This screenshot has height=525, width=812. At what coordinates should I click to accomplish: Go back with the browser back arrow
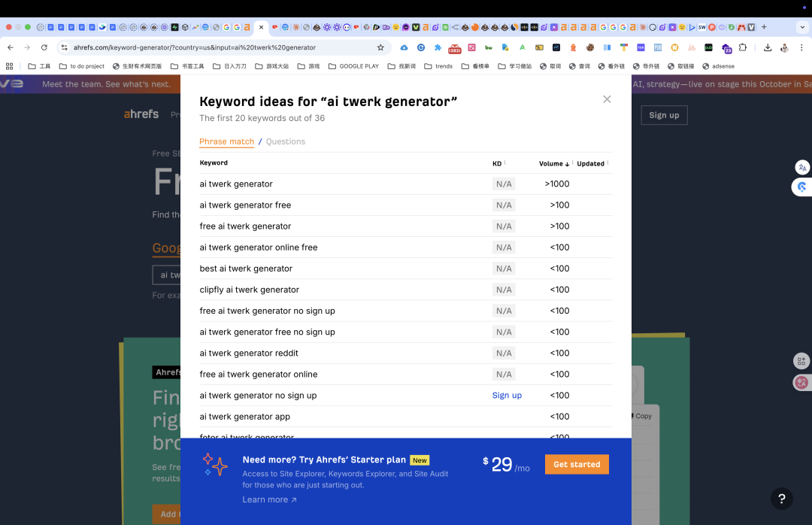click(x=11, y=47)
